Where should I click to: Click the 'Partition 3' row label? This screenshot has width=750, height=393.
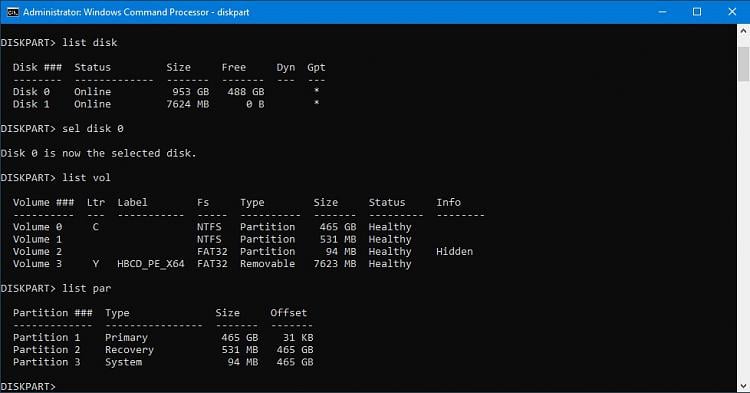pos(46,362)
